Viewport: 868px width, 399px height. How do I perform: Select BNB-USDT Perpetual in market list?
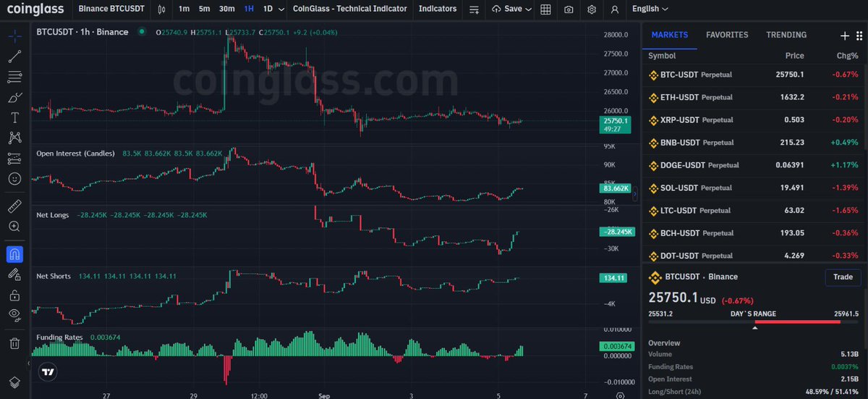click(x=754, y=143)
